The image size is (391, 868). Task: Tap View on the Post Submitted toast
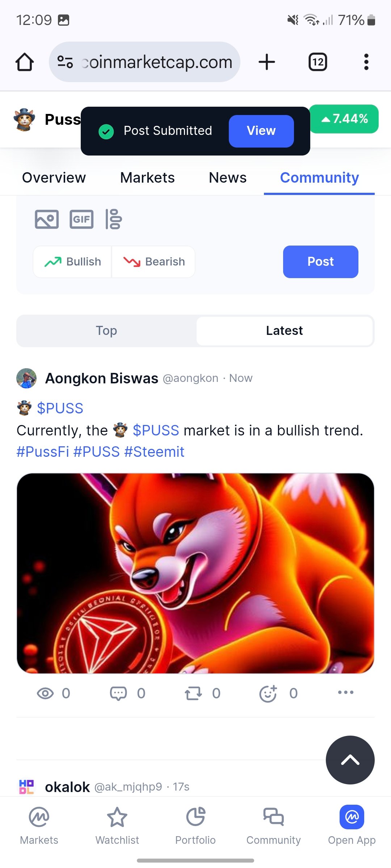coord(261,131)
